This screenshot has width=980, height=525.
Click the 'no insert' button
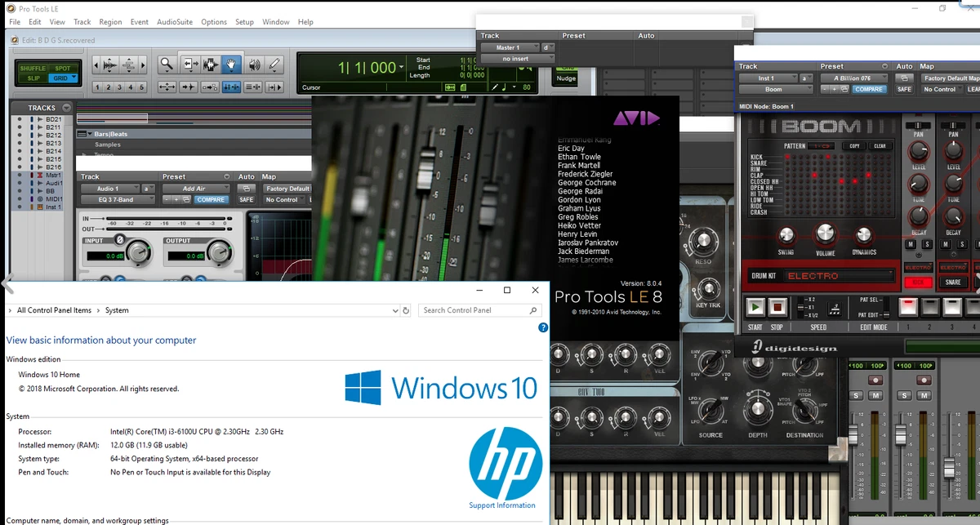(x=517, y=58)
